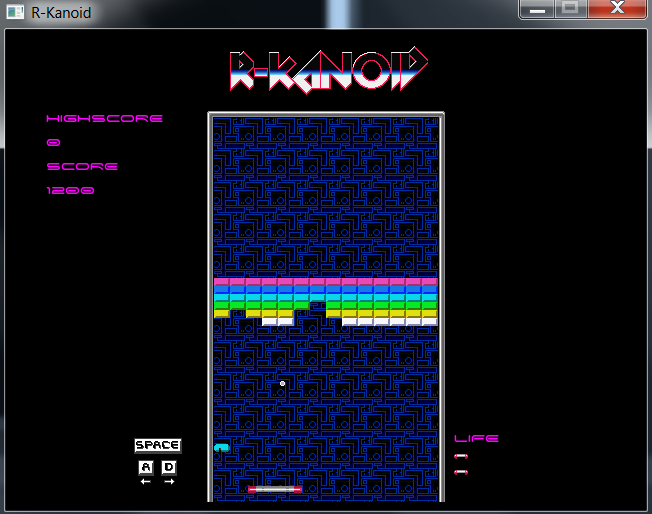Click the lower life paddle icon
Screen dimensions: 652x514
461,472
